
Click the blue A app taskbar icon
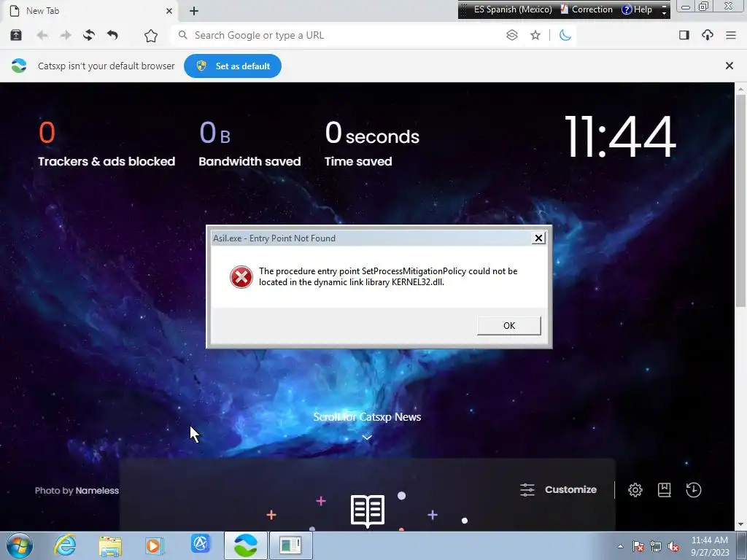click(201, 544)
